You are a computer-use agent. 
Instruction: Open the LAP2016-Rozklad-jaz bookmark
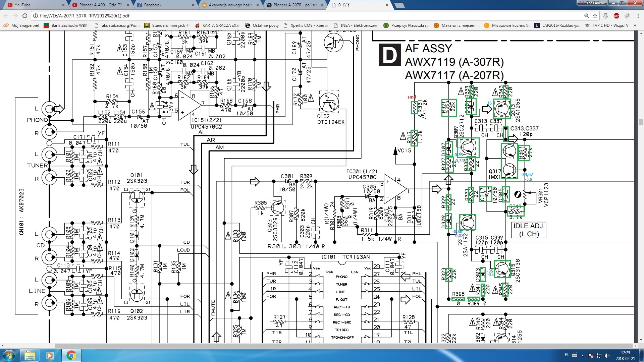557,25
